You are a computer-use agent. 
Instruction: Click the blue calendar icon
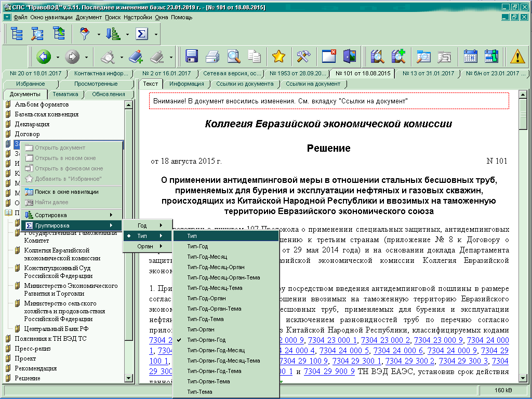471,56
